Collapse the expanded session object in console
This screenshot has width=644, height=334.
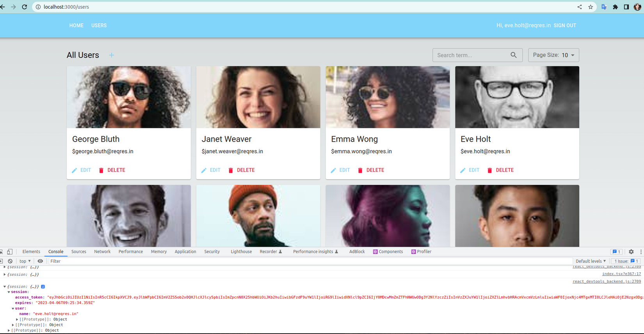5,286
